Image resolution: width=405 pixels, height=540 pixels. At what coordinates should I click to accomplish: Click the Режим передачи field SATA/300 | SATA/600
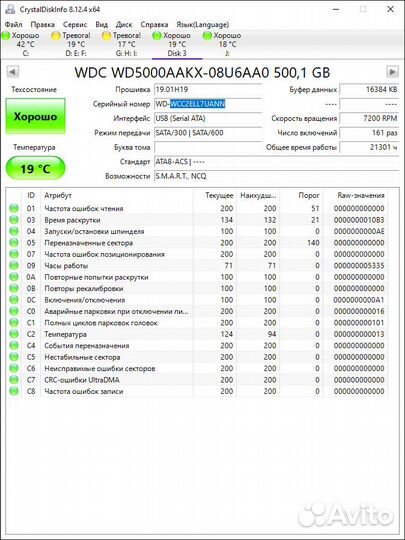(x=208, y=133)
